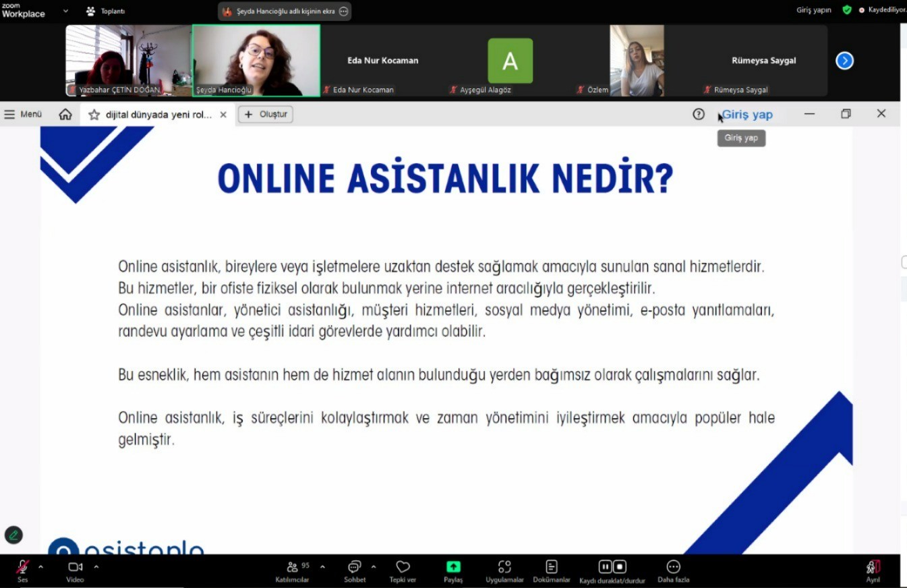Click the blue Giriş yap link
This screenshot has height=588, width=907.
click(x=747, y=115)
